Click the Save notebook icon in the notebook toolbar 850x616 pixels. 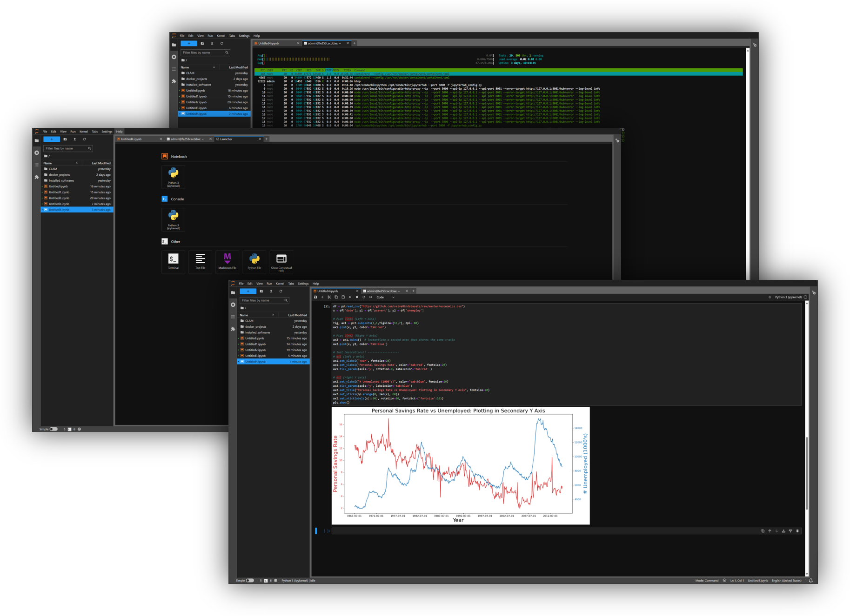(x=315, y=297)
